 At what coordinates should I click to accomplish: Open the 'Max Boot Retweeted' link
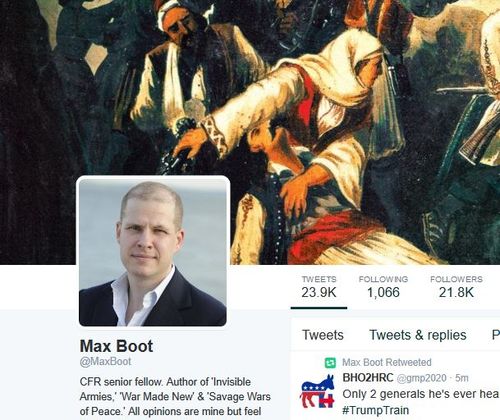[387, 362]
